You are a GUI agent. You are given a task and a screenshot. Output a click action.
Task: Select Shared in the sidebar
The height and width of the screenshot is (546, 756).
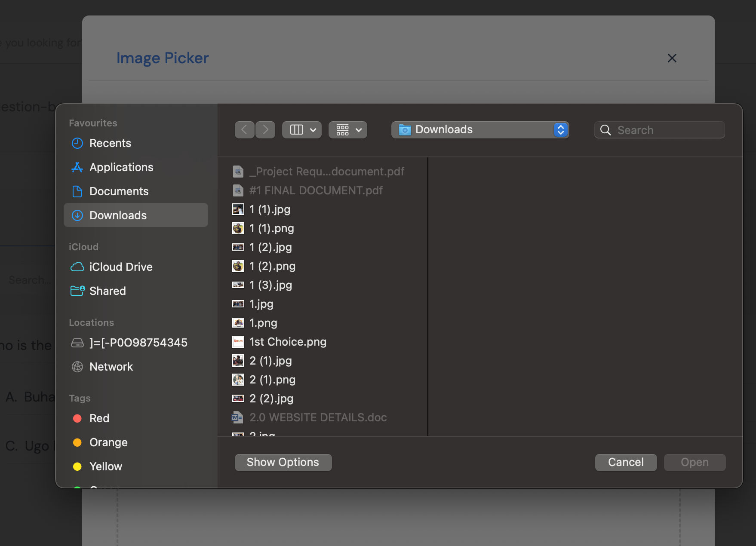pyautogui.click(x=108, y=291)
